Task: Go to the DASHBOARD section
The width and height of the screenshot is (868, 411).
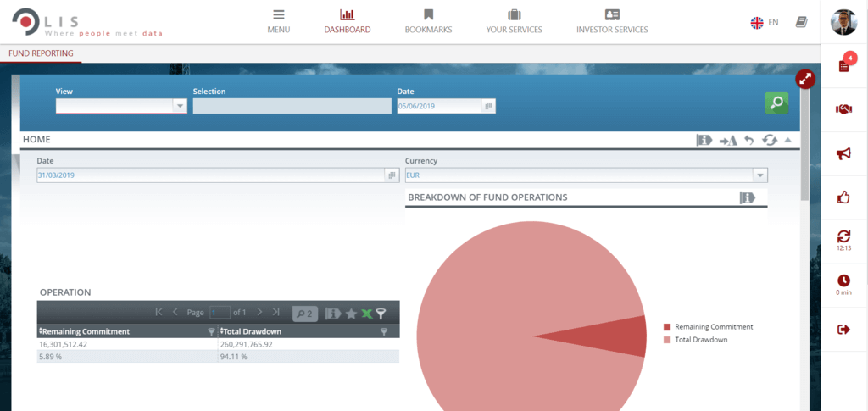Action: click(x=347, y=21)
